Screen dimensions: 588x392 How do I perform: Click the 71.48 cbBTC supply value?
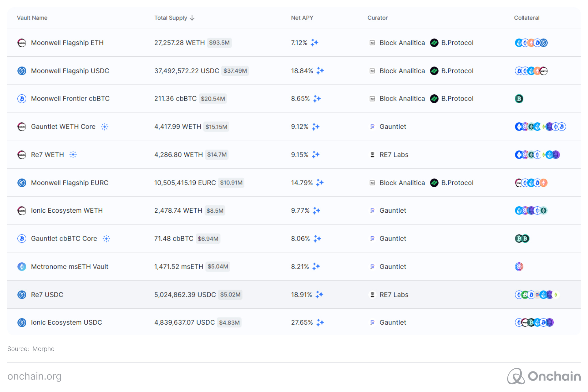[174, 238]
